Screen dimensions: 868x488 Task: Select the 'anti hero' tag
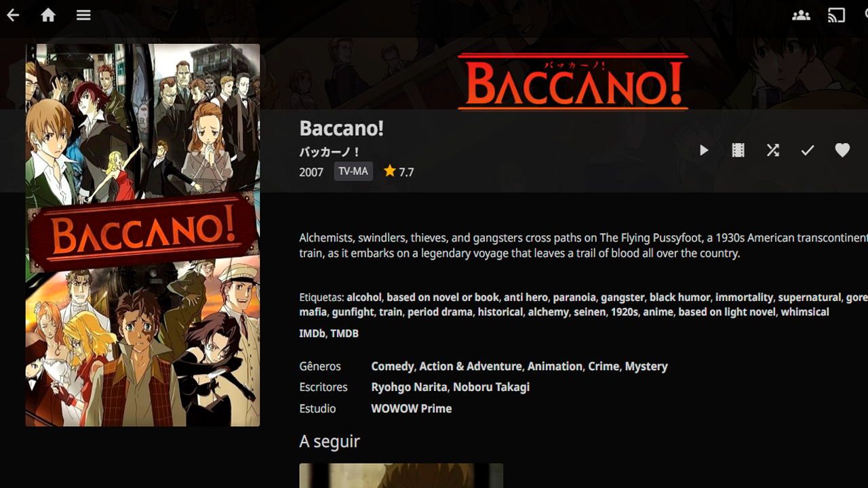[x=526, y=298]
